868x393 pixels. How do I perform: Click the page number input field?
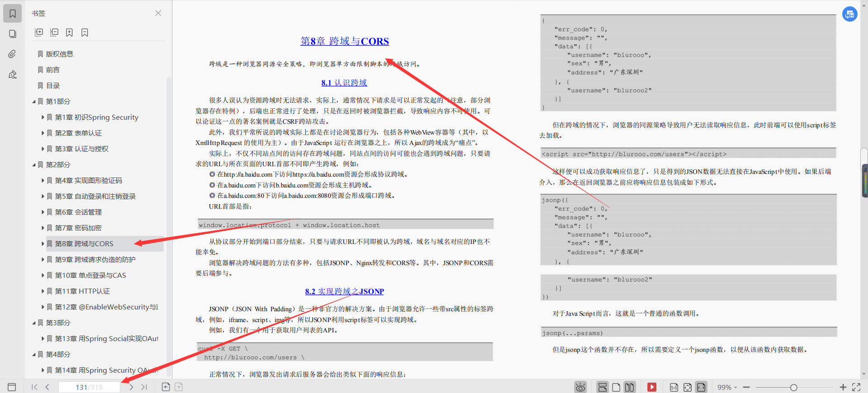click(89, 387)
